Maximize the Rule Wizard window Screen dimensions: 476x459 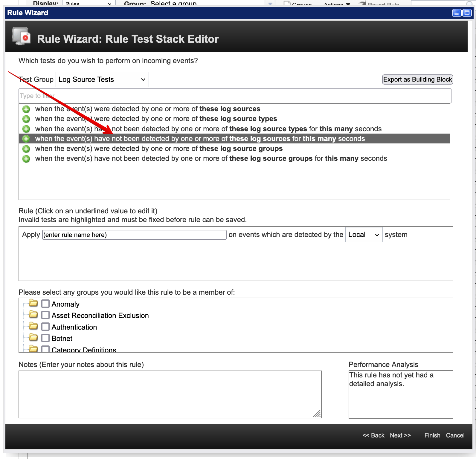coord(467,13)
